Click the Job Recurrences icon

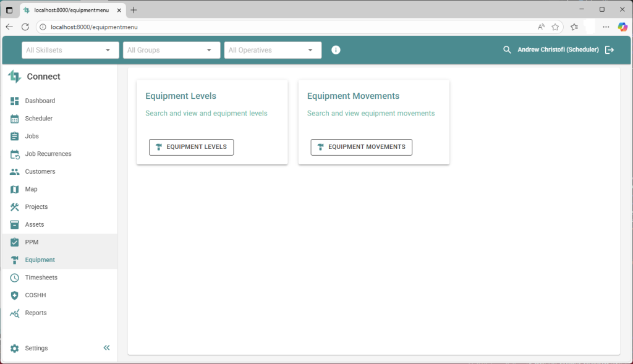15,154
